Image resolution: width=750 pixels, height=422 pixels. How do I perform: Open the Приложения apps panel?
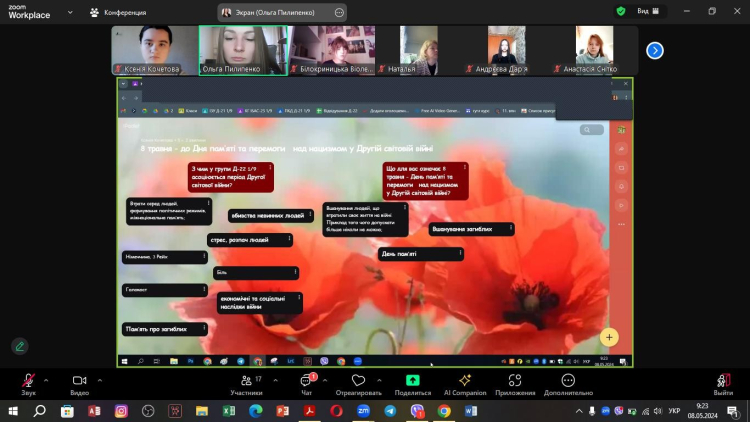pos(515,384)
